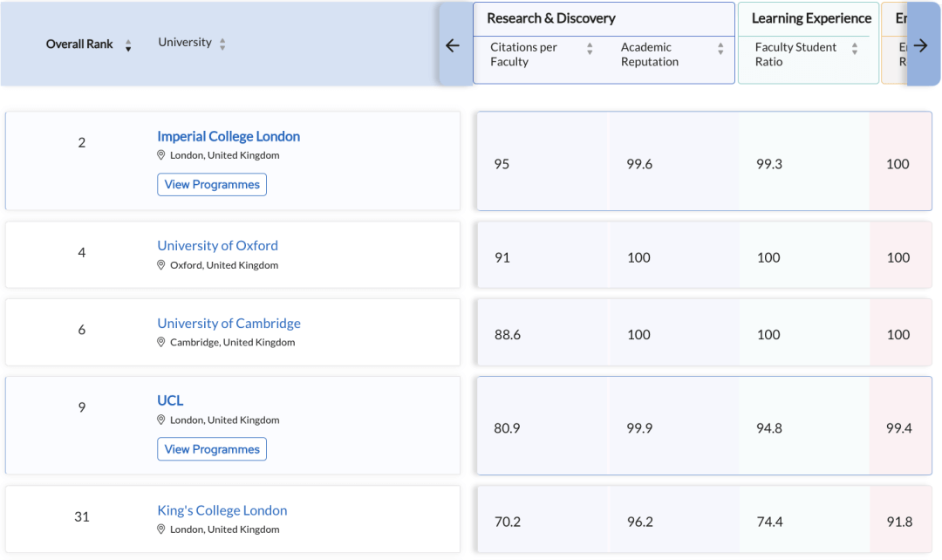View Programmes for Imperial College London
Image resolution: width=942 pixels, height=560 pixels.
(x=212, y=184)
